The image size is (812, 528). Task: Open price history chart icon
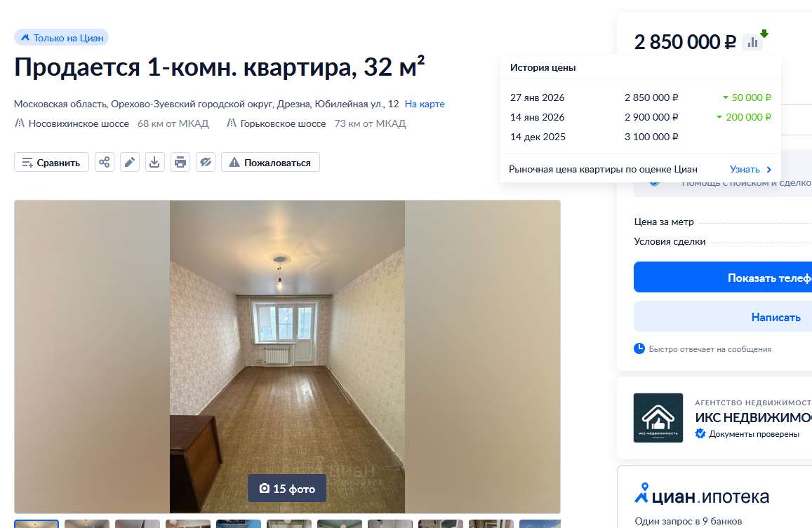pyautogui.click(x=752, y=42)
